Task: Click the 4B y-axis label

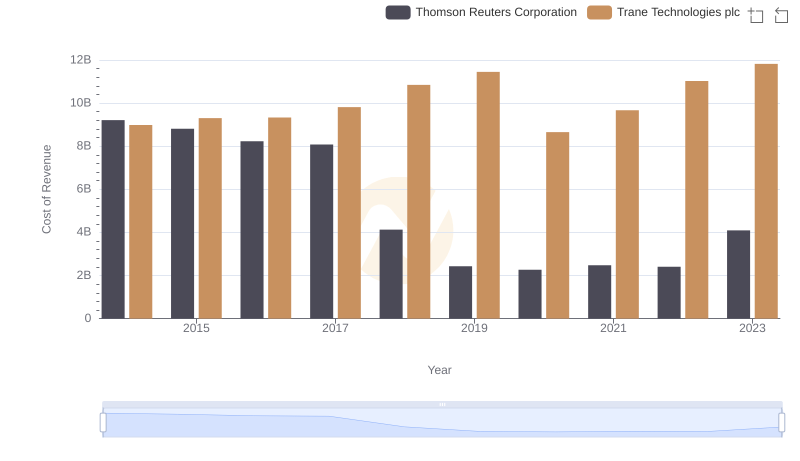Action: coord(84,232)
